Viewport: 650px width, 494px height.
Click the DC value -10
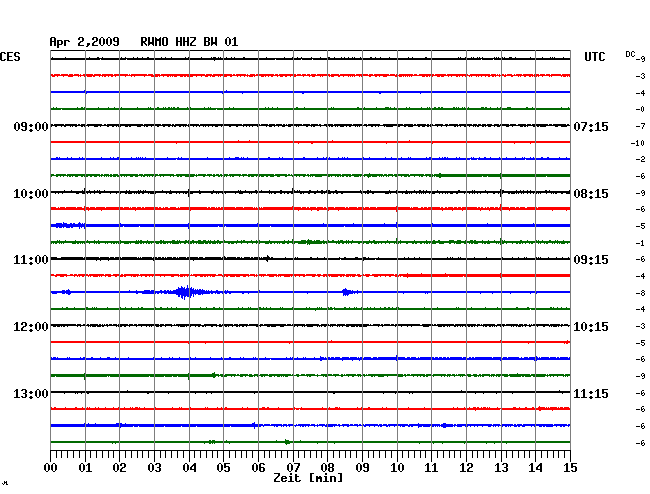tap(638, 143)
